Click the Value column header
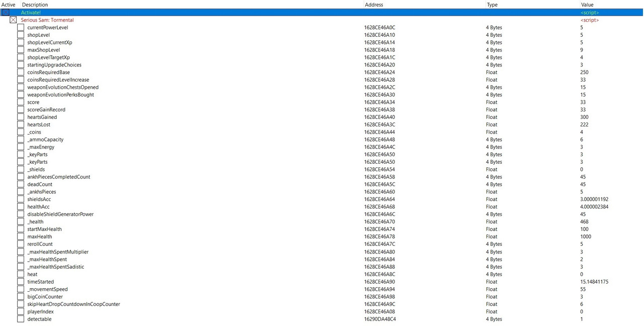Image resolution: width=644 pixels, height=326 pixels. click(587, 5)
